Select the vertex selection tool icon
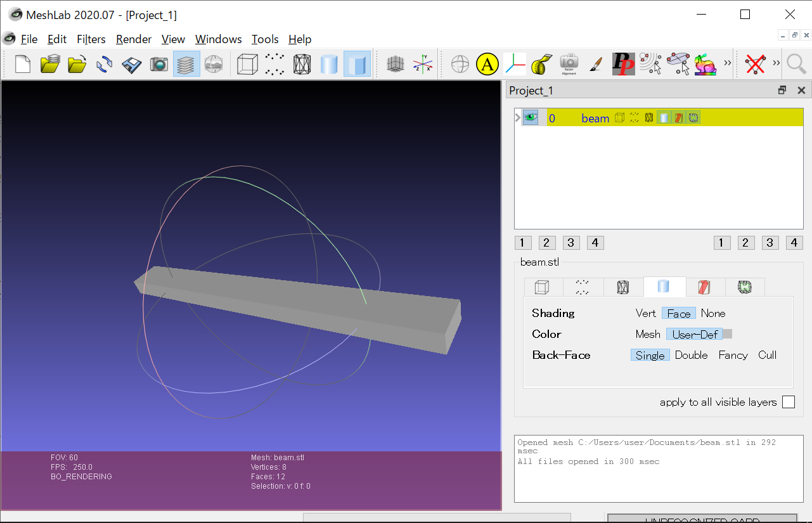 (x=650, y=64)
